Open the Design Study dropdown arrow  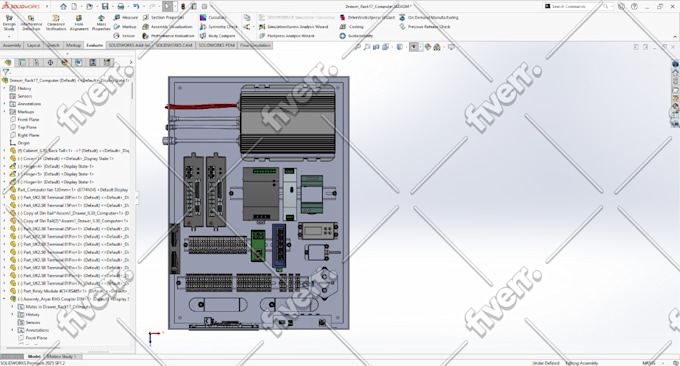[9, 36]
